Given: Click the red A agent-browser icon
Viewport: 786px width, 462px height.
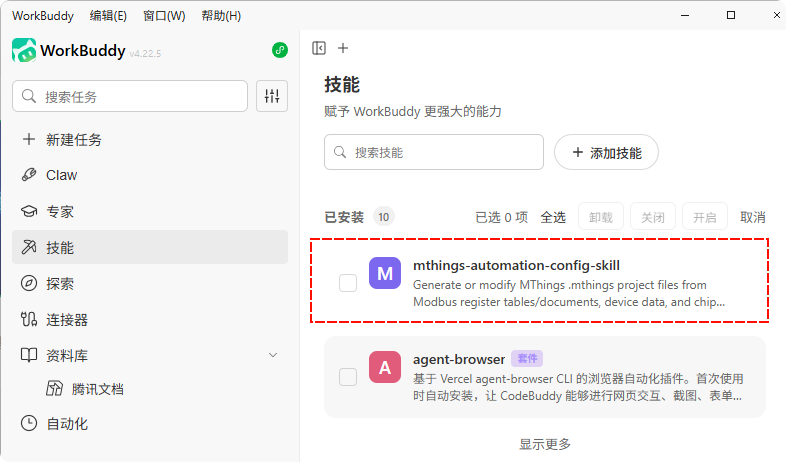Looking at the screenshot, I should click(x=384, y=367).
